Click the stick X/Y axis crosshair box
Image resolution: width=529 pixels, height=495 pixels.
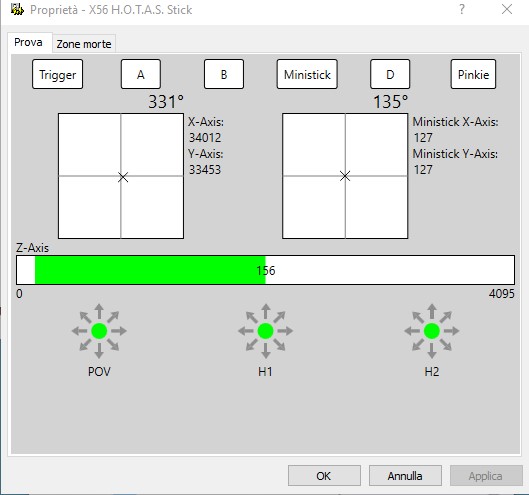click(121, 176)
